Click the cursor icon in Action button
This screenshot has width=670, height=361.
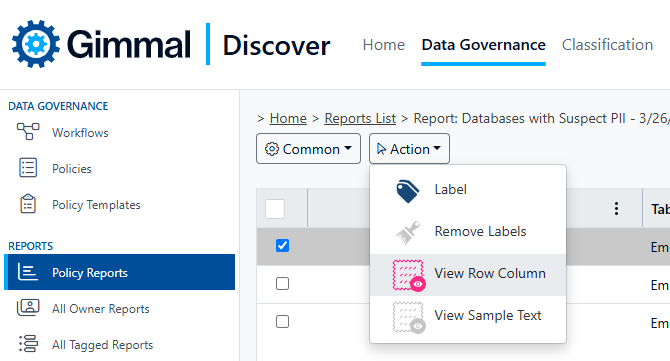pos(381,149)
